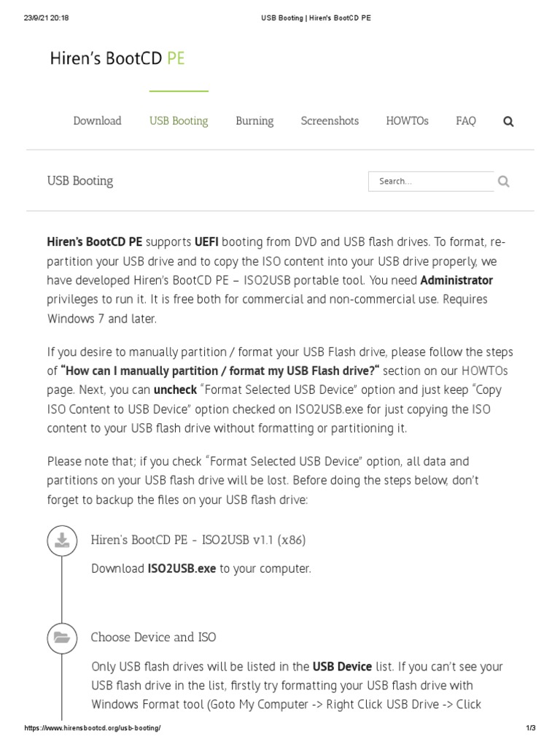
Task: Click the USB Booting page title
Action: point(80,181)
